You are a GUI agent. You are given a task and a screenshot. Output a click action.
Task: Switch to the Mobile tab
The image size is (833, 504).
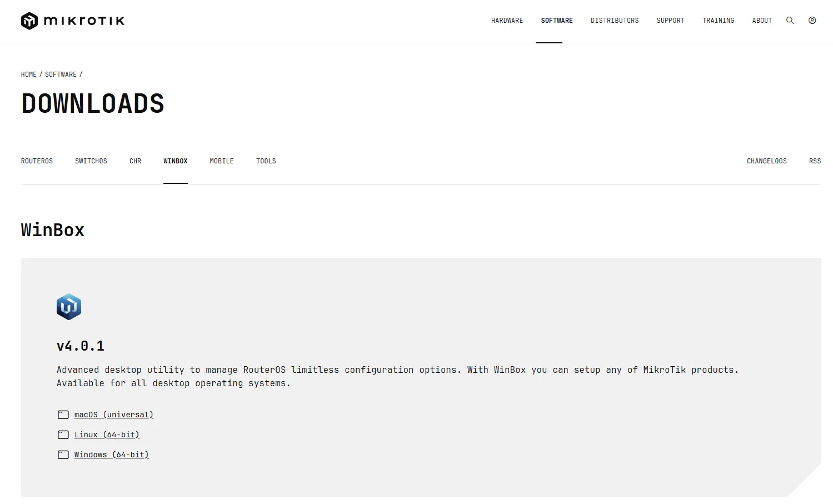(222, 161)
